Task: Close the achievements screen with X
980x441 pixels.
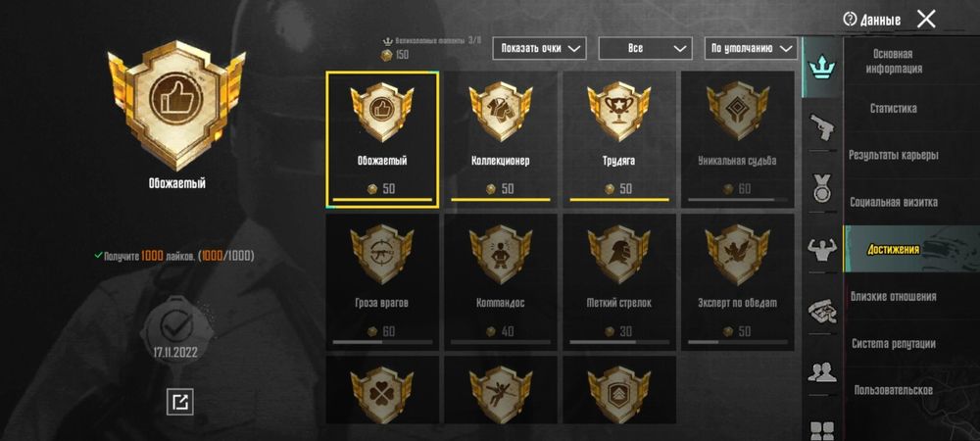Action: click(x=926, y=20)
